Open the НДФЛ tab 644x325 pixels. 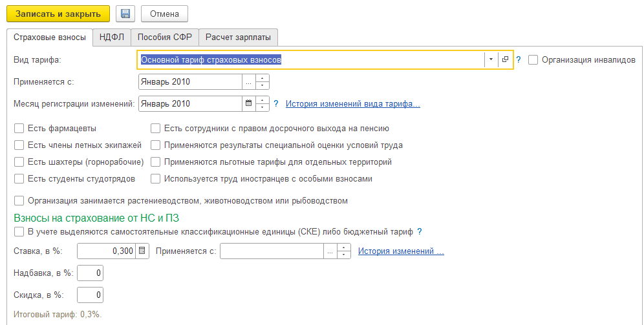[x=112, y=37]
